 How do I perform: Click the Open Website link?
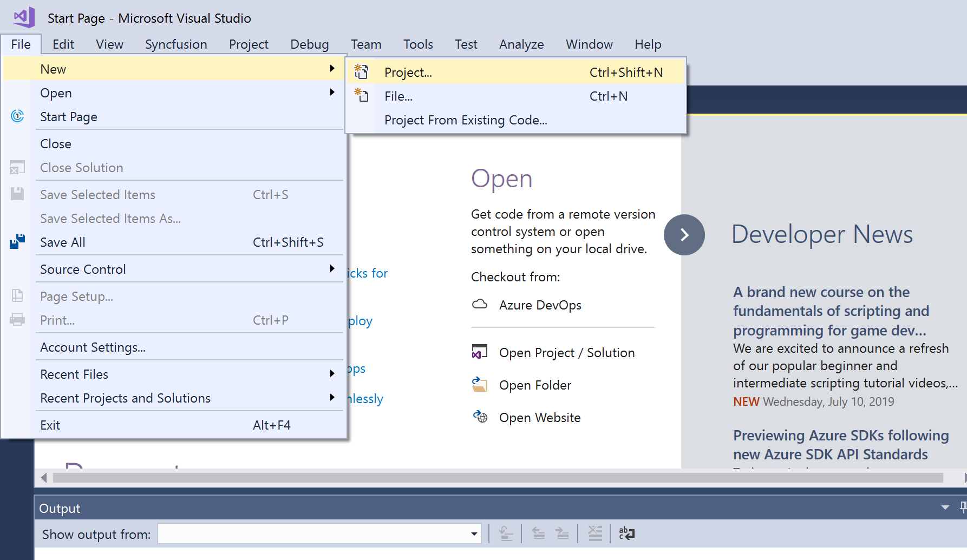540,417
